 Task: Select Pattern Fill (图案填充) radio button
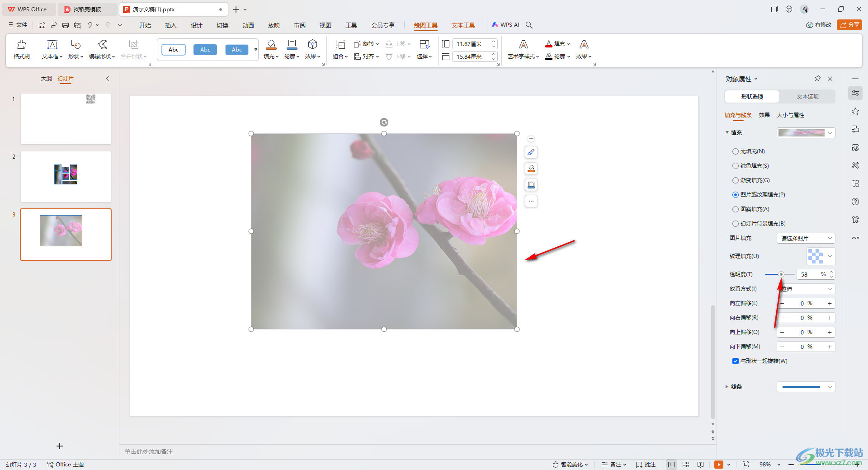pyautogui.click(x=736, y=209)
